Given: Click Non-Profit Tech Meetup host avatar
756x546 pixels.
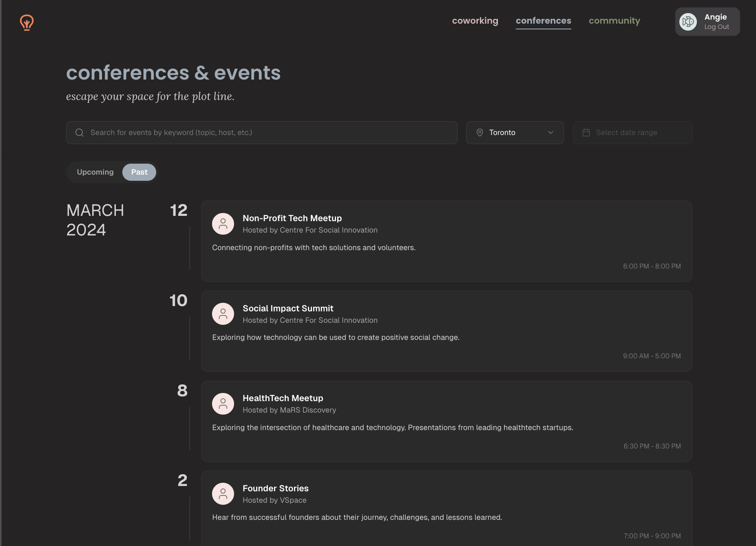Looking at the screenshot, I should [223, 224].
